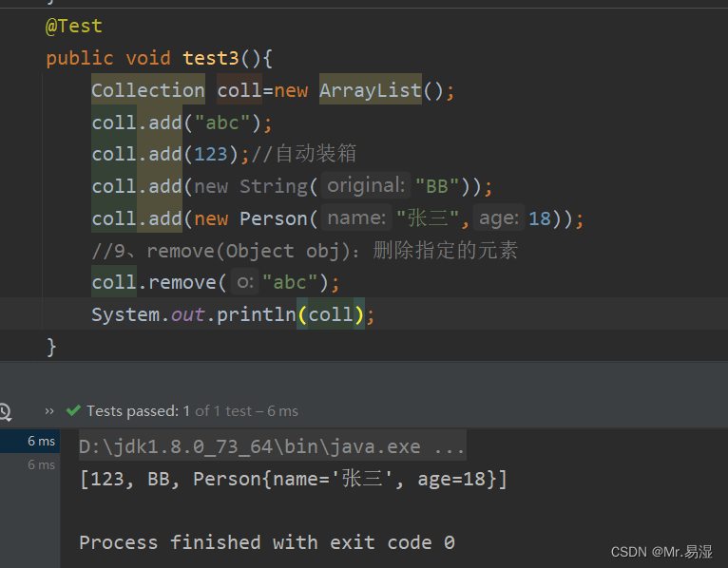Click the "BB" string literal
Viewport: 728px width, 568px height.
tap(437, 186)
